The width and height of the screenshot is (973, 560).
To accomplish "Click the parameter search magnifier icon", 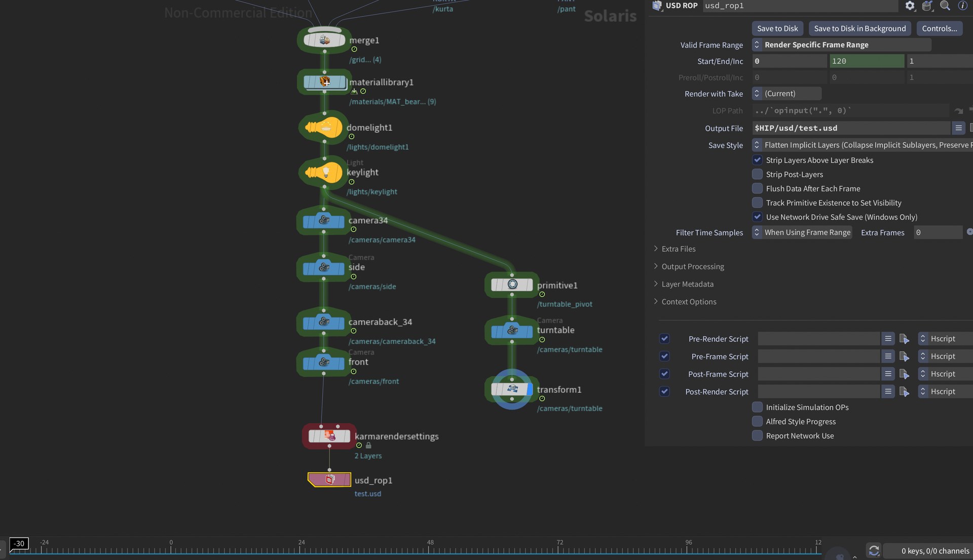I will (x=945, y=6).
